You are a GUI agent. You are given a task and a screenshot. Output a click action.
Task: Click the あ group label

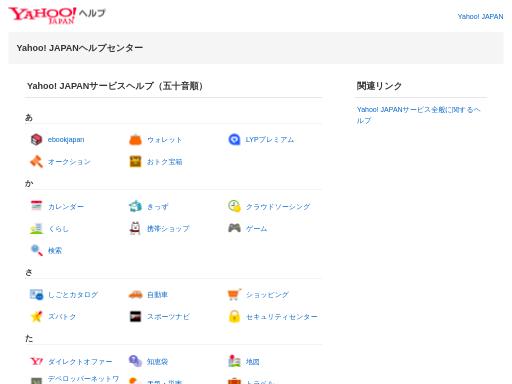tap(29, 117)
